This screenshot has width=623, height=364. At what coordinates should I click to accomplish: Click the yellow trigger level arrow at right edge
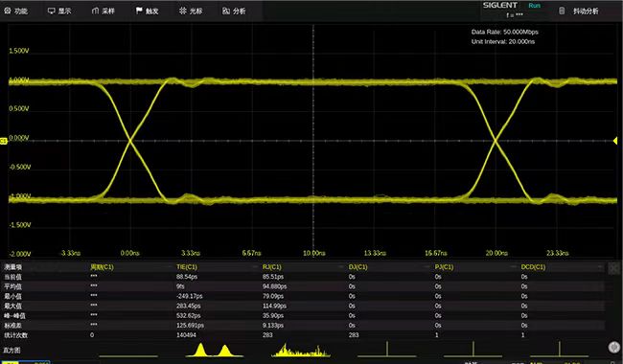click(x=615, y=141)
